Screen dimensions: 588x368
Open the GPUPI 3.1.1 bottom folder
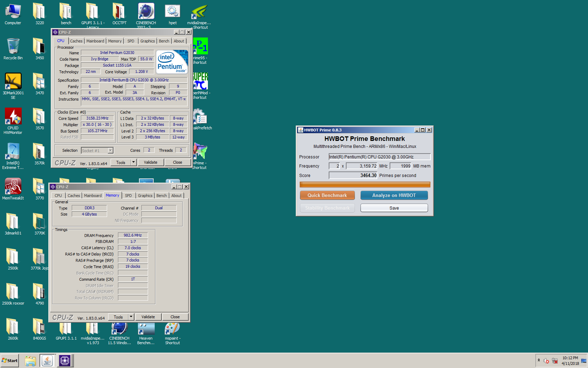66,331
